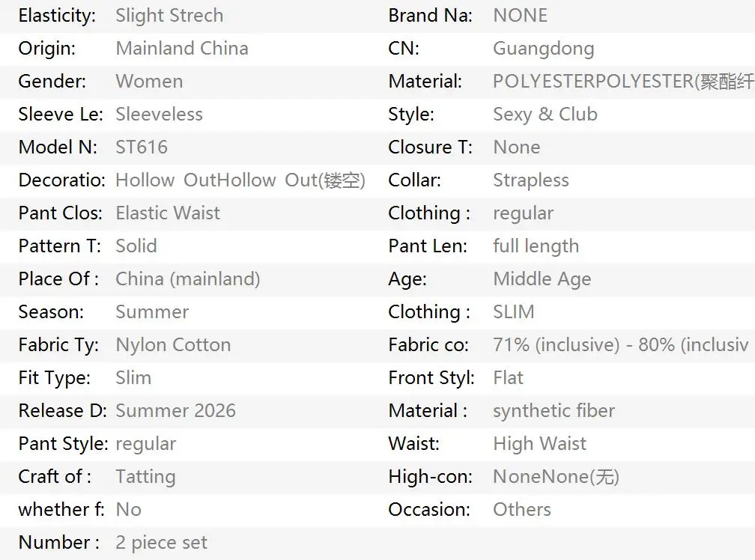The image size is (755, 560).
Task: Click the 'Middle Age' age value
Action: [542, 279]
